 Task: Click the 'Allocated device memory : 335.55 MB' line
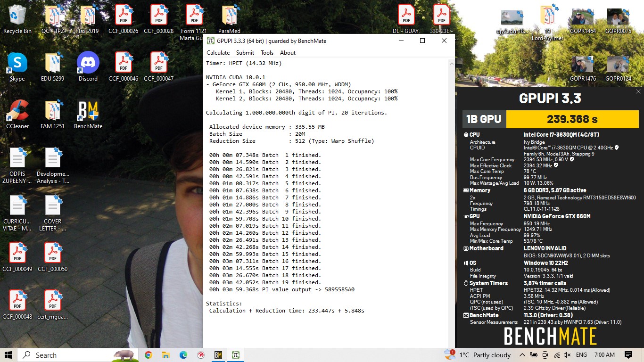tap(267, 127)
